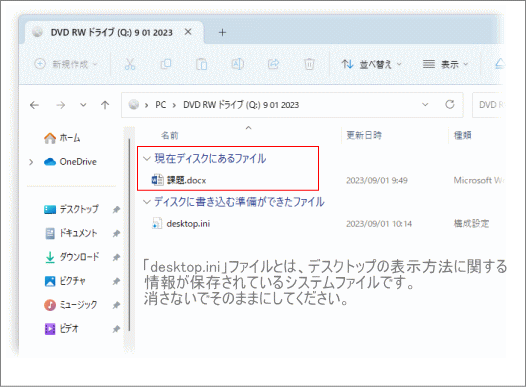Click the chevron between PC and DVD
Viewport: 526px width, 387px height.
click(174, 105)
